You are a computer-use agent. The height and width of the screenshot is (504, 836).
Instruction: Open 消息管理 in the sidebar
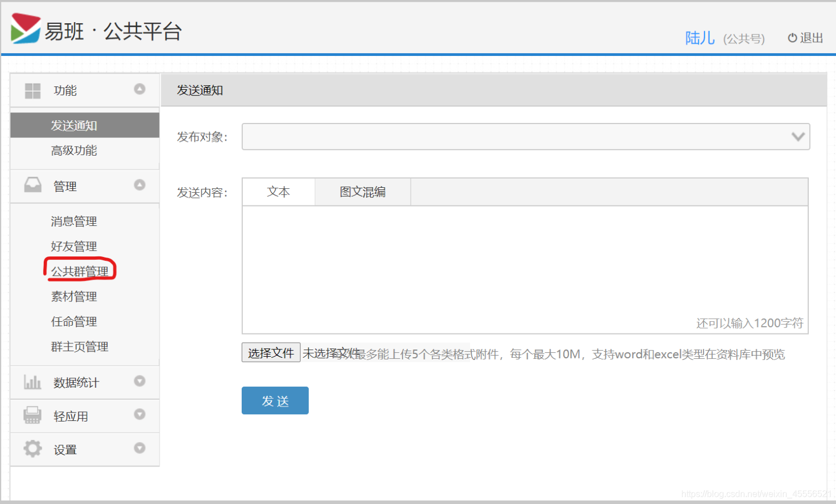point(74,222)
